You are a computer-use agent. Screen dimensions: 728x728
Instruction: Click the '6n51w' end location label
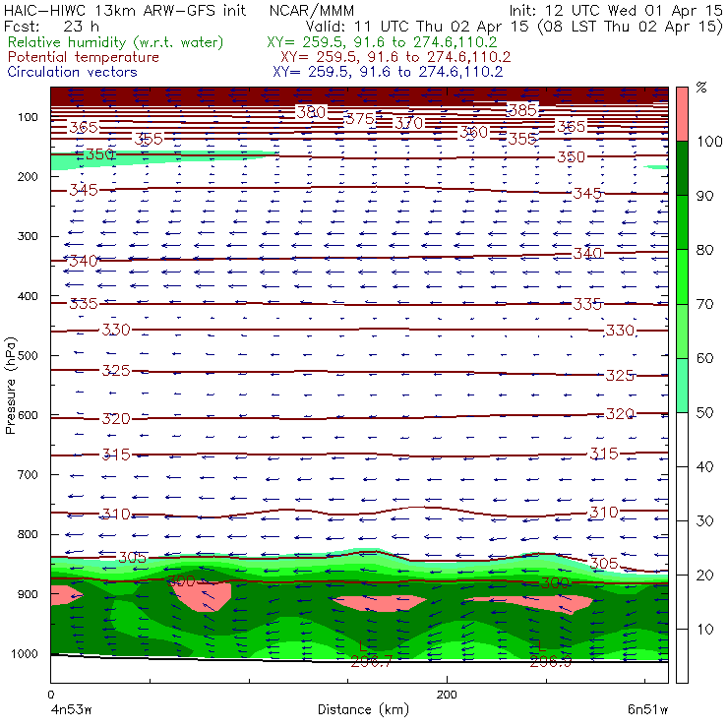click(647, 710)
